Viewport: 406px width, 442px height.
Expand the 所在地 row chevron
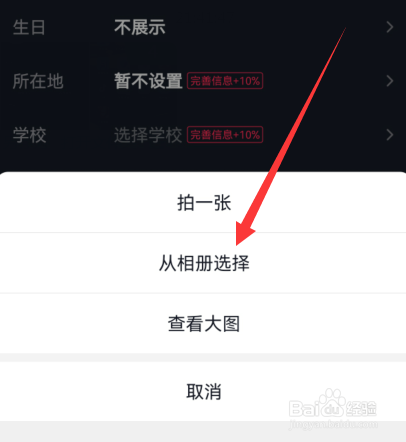click(x=390, y=81)
